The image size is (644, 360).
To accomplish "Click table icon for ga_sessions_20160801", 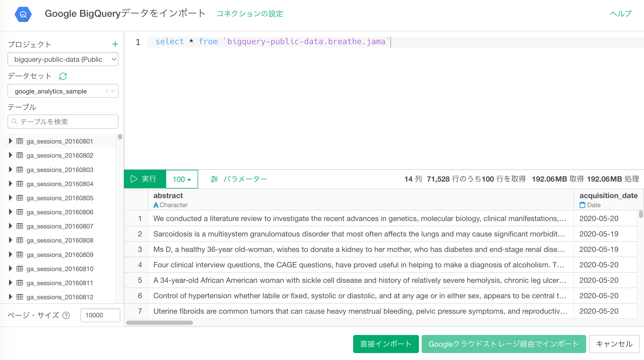I will pos(20,141).
